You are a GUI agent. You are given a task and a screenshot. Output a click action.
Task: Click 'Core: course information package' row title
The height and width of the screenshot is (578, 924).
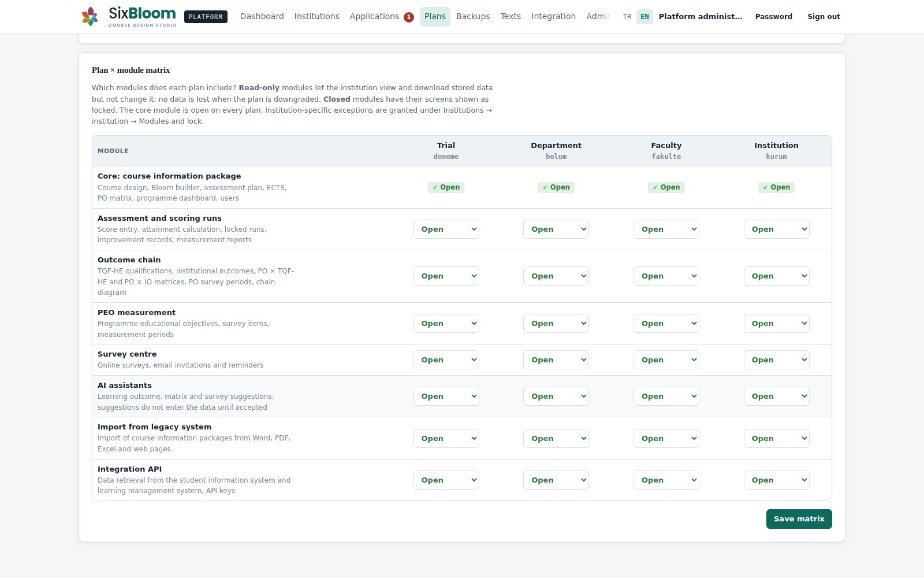[169, 176]
